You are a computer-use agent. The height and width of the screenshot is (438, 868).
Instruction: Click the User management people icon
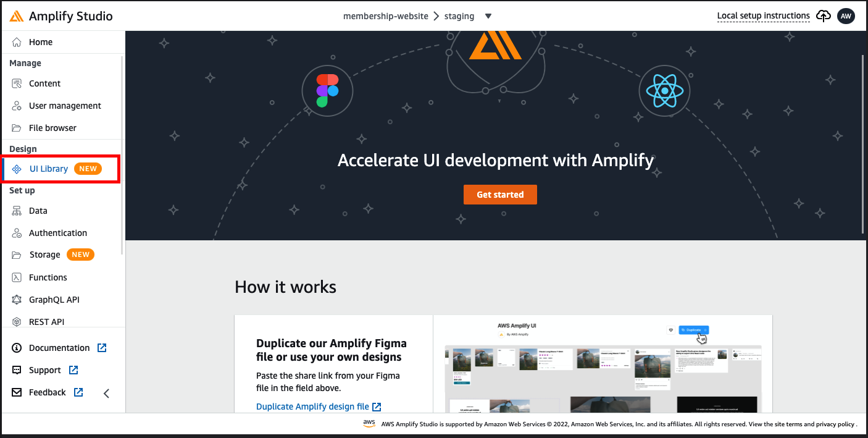coord(17,106)
